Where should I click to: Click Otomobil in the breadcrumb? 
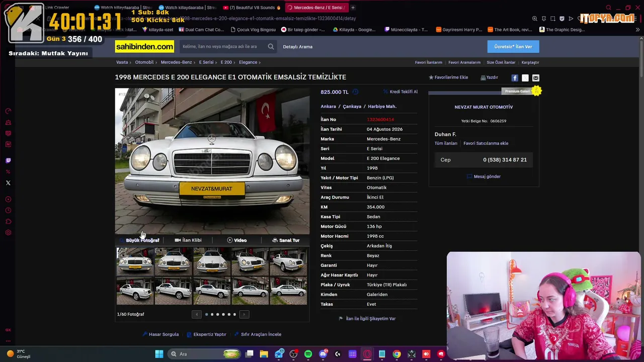(144, 62)
